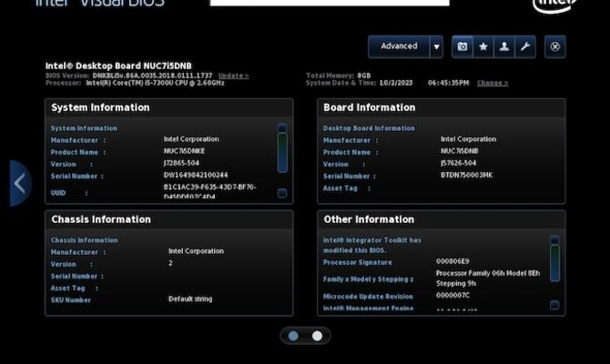Viewport: 610px width, 364px height.
Task: Click the Asset Tag label in Board Information
Action: (340, 188)
